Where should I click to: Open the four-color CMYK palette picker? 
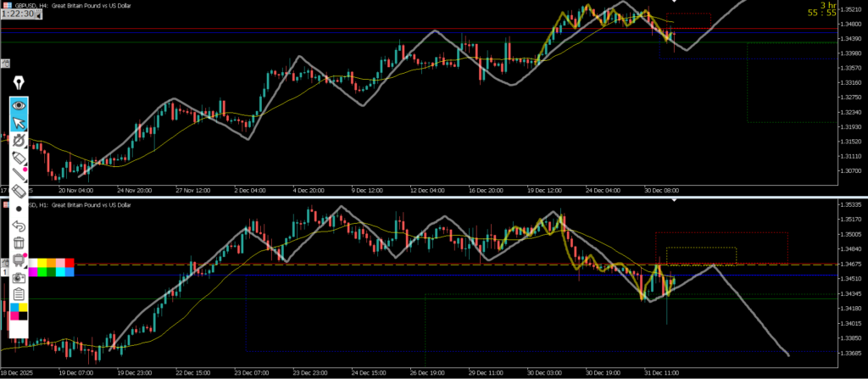pyautogui.click(x=19, y=311)
